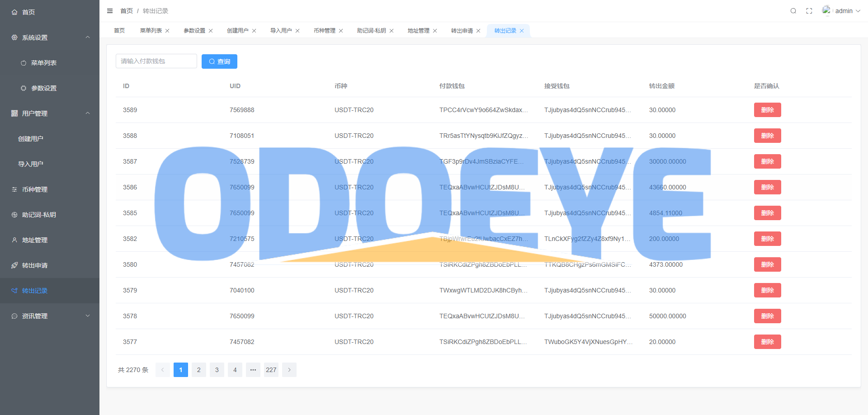Close the 币种管理 tab
868x415 pixels.
point(341,31)
